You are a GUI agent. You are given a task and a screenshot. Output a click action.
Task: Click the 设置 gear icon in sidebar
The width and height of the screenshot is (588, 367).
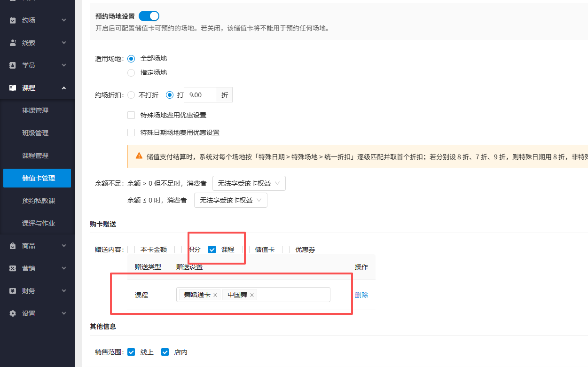click(12, 313)
